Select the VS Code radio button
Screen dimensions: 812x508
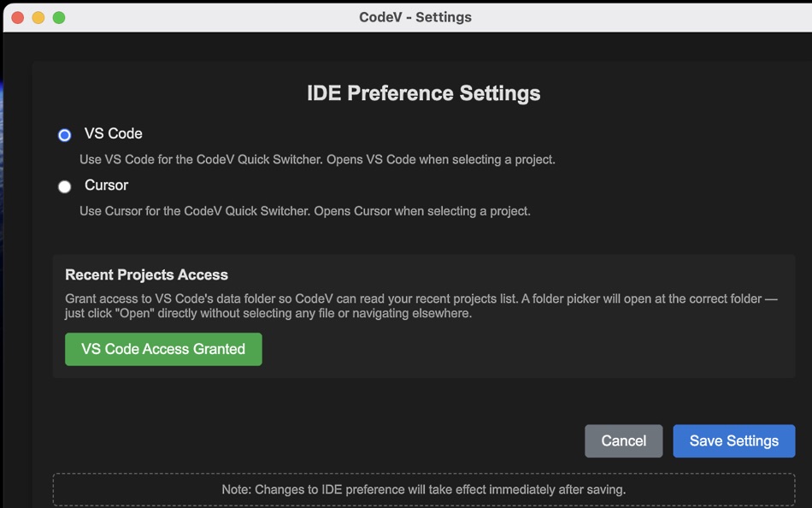click(64, 134)
